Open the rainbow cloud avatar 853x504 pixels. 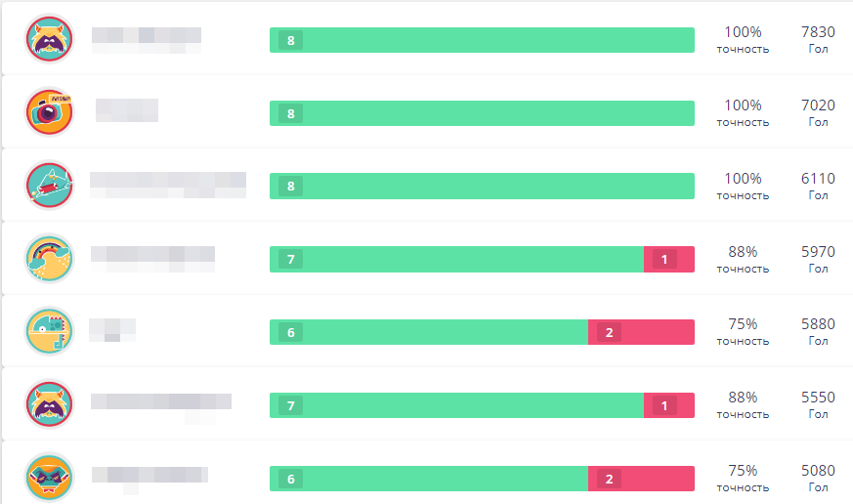tap(50, 259)
